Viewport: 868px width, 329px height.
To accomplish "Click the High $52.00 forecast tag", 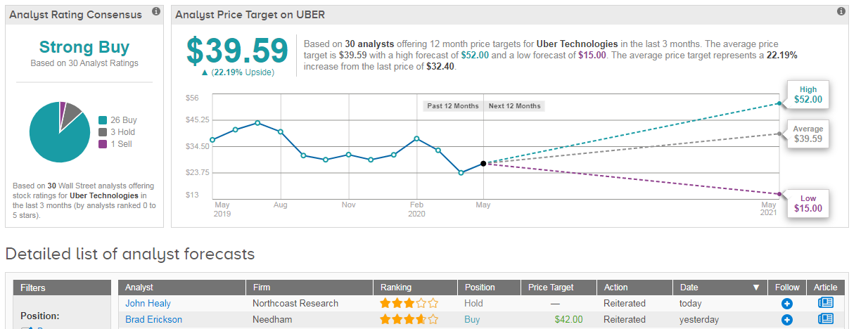I will tap(808, 96).
